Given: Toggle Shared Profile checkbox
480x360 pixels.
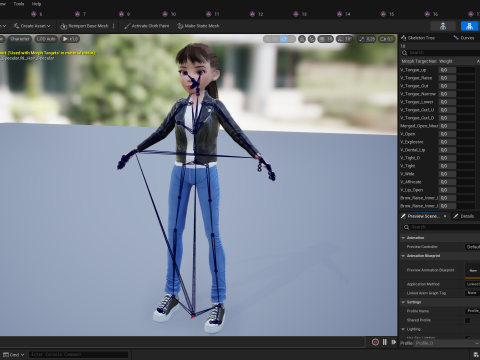Looking at the screenshot, I should [x=468, y=320].
